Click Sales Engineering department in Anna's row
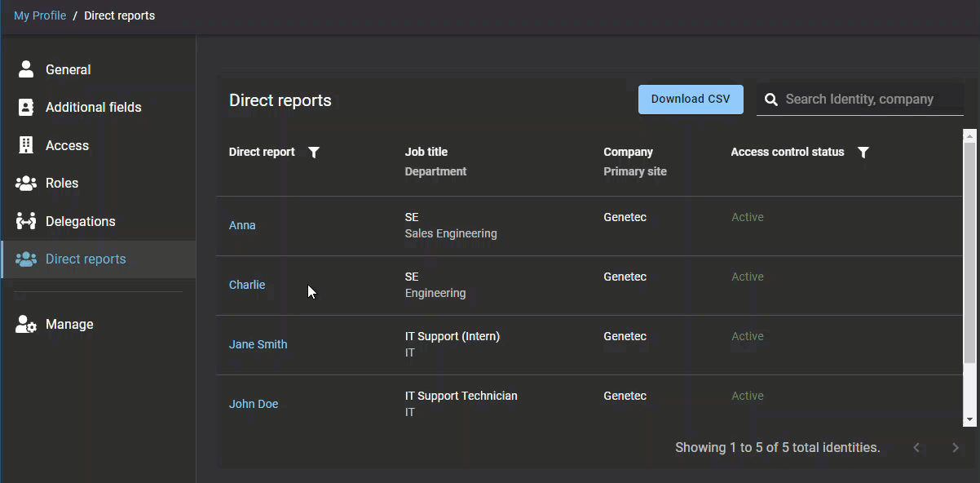This screenshot has width=980, height=483. click(x=451, y=233)
